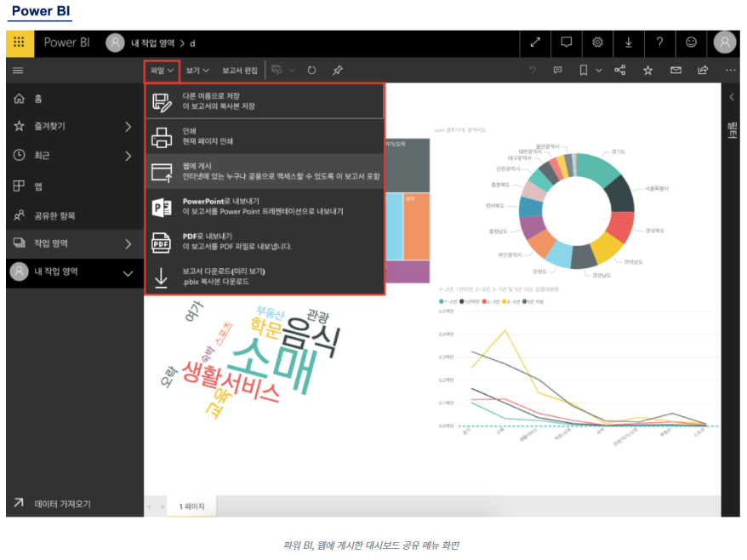Click 내 작업 영역 breadcrumb in header
The height and width of the screenshot is (560, 747).
point(153,43)
